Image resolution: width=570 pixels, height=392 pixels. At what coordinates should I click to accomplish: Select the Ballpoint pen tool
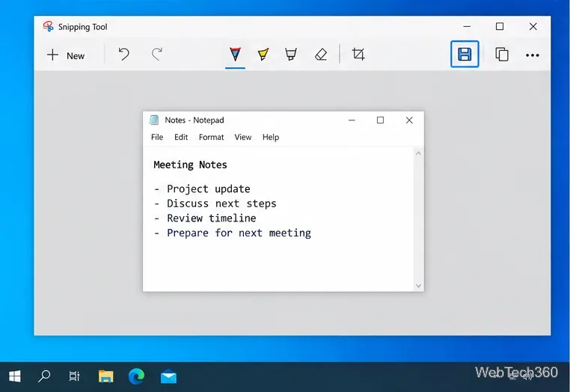[x=235, y=55]
